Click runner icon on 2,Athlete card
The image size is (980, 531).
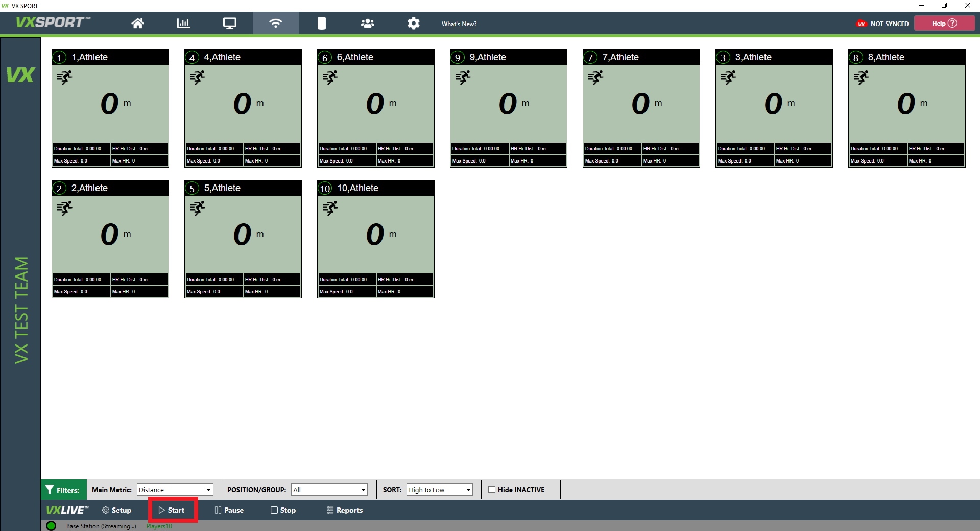[x=64, y=209]
